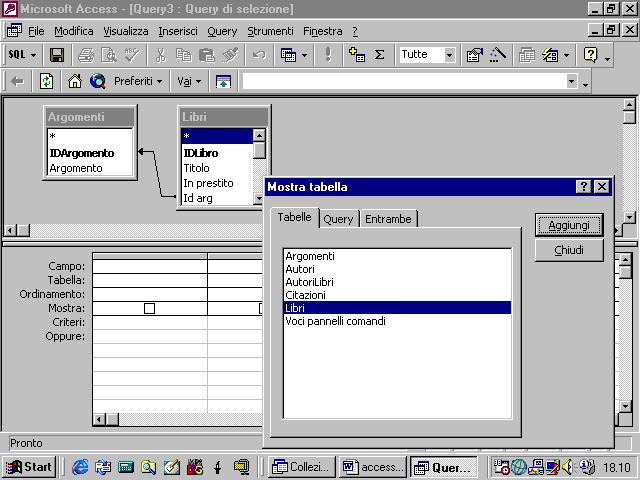Click the Aggiungi button
The image size is (640, 480).
[569, 225]
